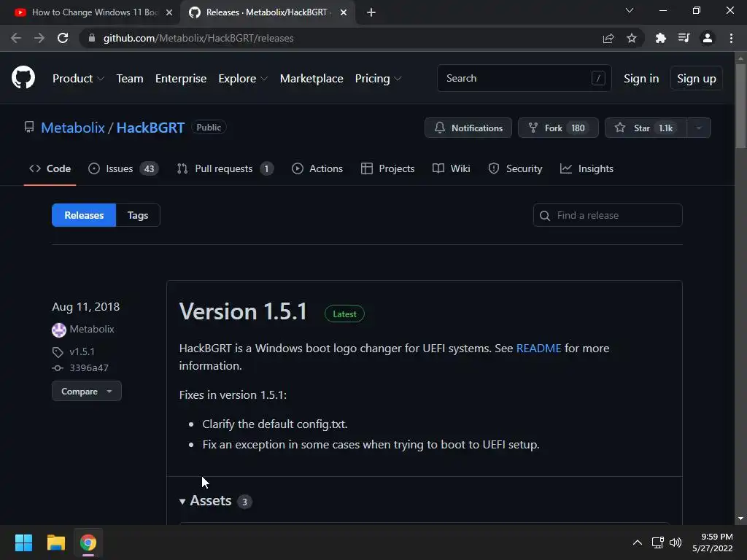This screenshot has height=560, width=747.
Task: Open the Chrome tab search chevron
Action: tap(630, 10)
